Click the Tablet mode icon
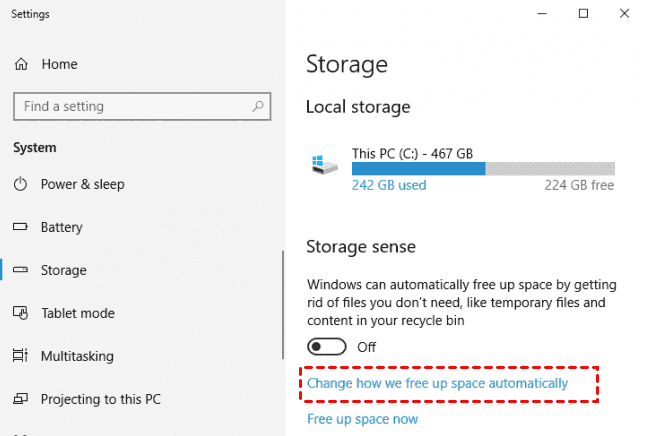 [21, 313]
